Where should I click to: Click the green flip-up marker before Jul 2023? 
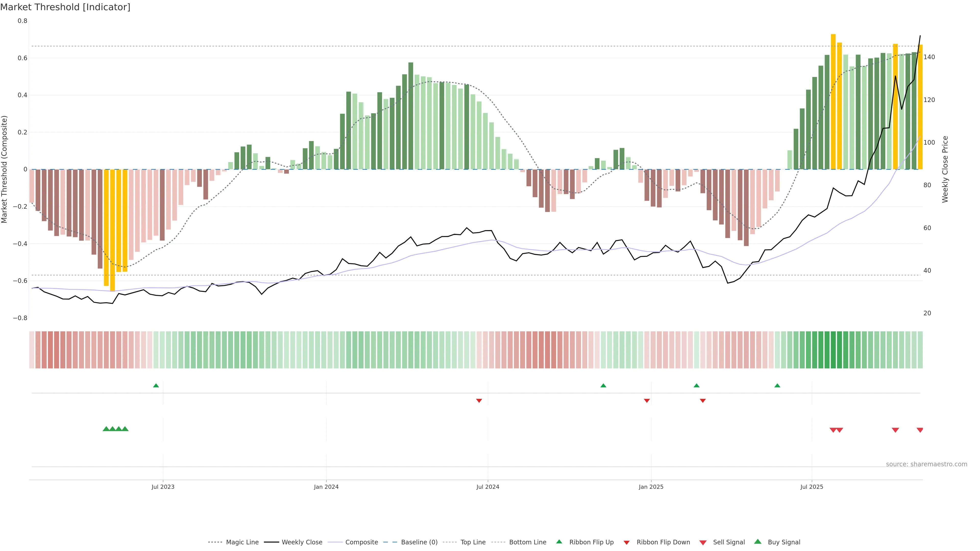click(x=156, y=386)
